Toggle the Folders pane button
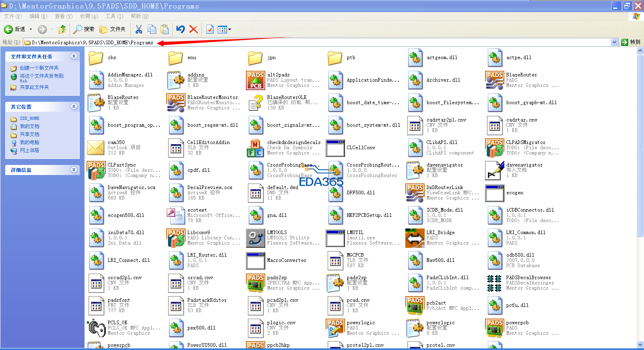Screen dimensions: 644x350 (x=113, y=29)
